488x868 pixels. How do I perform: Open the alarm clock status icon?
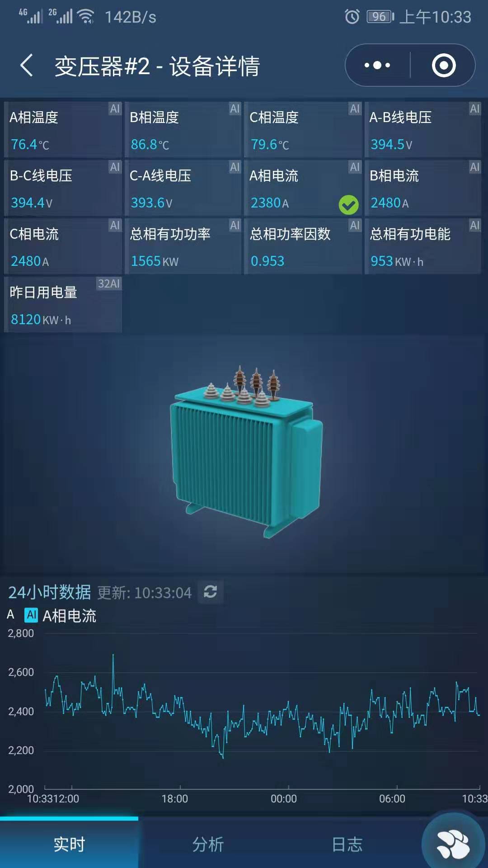(352, 17)
